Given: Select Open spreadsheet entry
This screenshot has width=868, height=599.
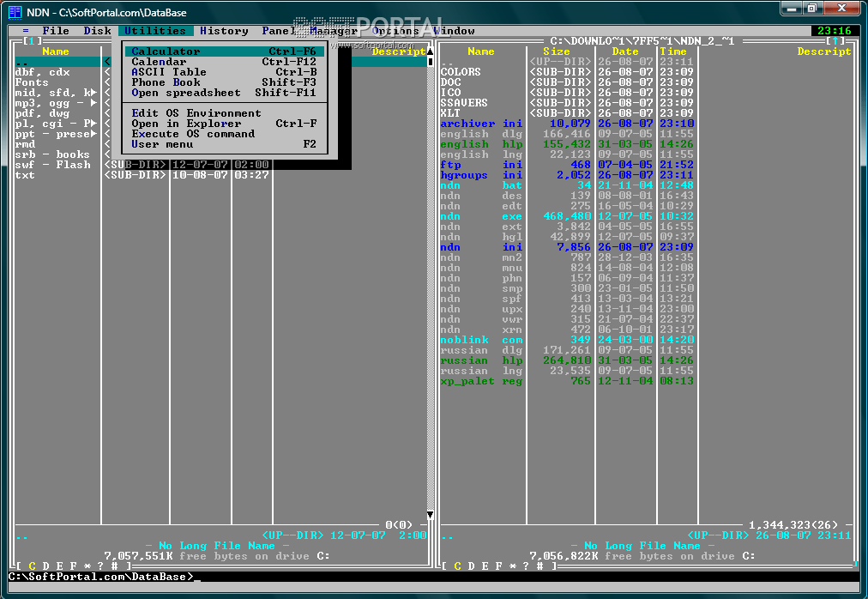Looking at the screenshot, I should (x=224, y=93).
